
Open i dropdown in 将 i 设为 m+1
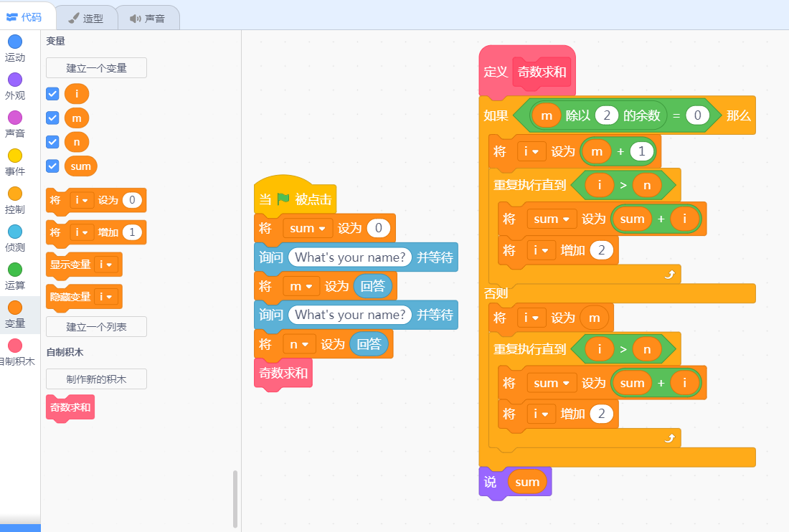coord(531,151)
